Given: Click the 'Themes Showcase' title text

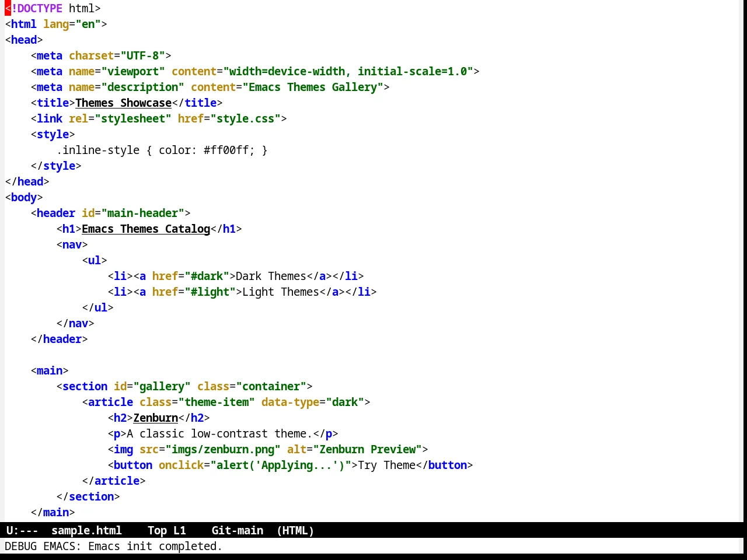Looking at the screenshot, I should pyautogui.click(x=123, y=103).
